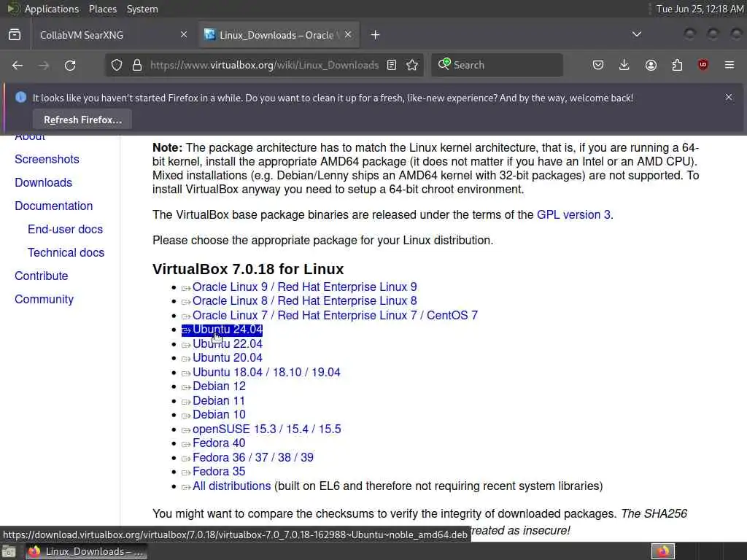Open Contribute in the sidebar
This screenshot has height=560, width=747.
[42, 276]
